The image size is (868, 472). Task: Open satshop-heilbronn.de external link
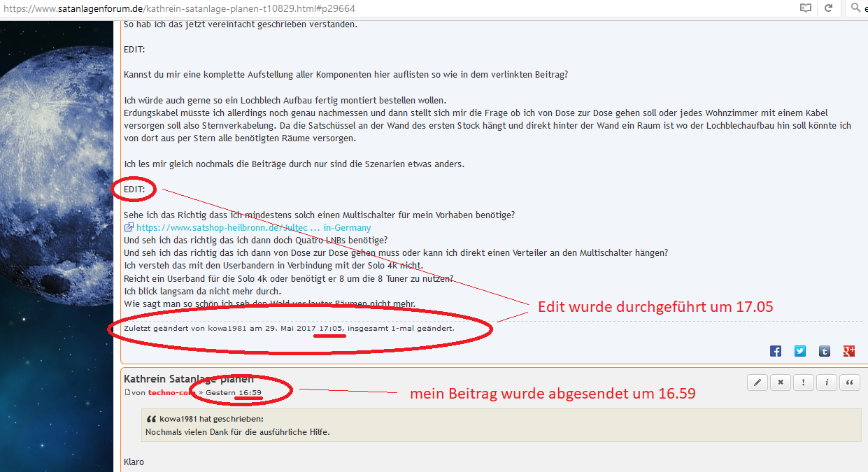point(253,227)
